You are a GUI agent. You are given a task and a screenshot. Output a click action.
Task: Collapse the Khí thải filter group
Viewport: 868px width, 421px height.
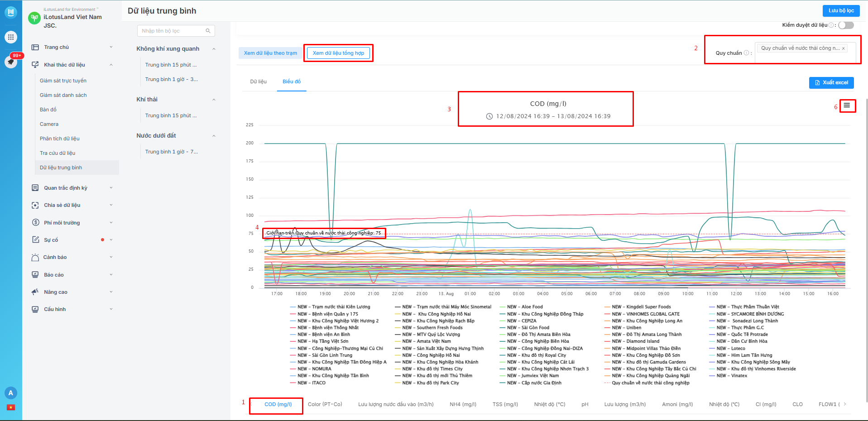point(214,100)
